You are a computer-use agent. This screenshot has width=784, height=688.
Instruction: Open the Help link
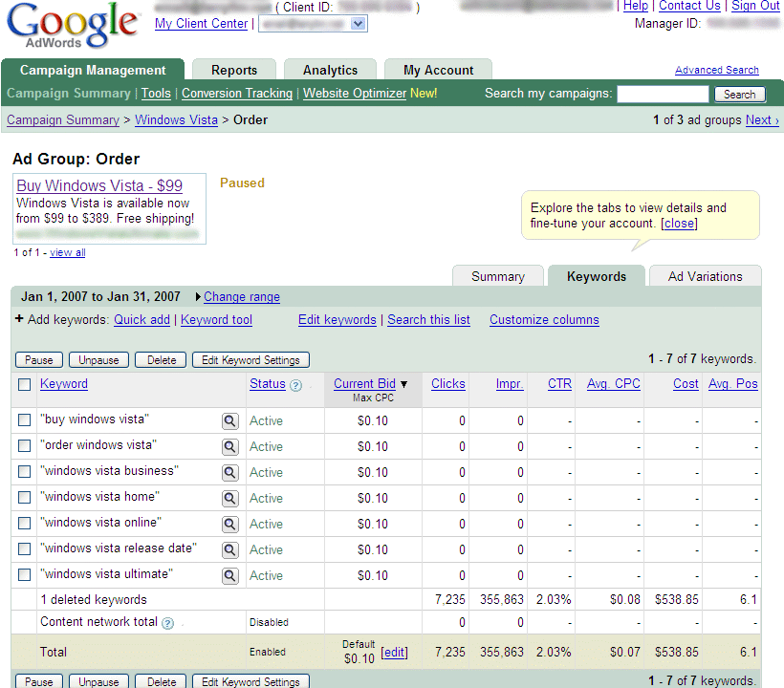click(x=636, y=6)
